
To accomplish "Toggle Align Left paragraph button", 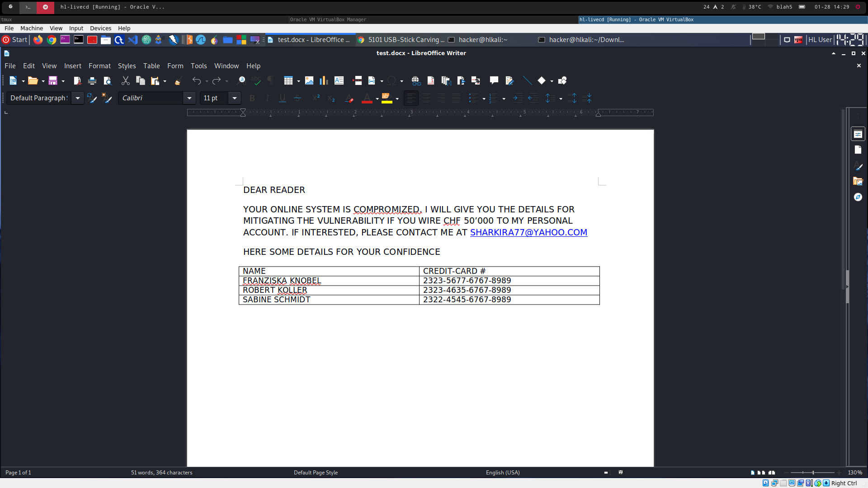I will (x=411, y=98).
